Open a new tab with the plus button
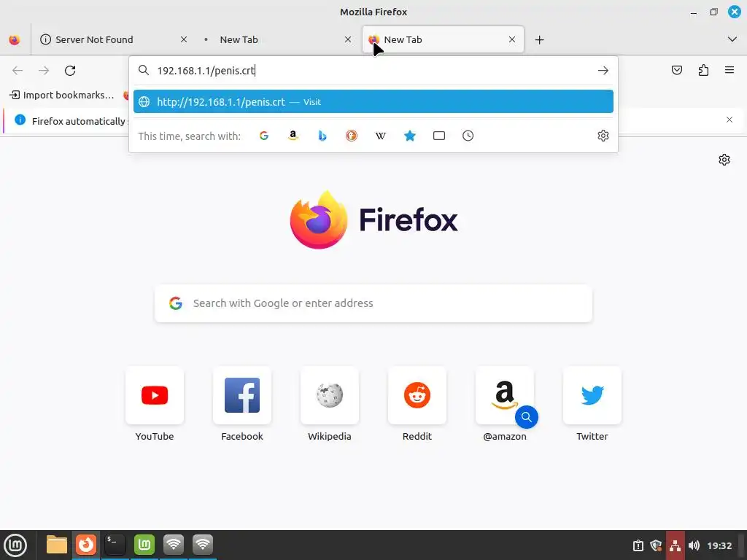 tap(539, 39)
